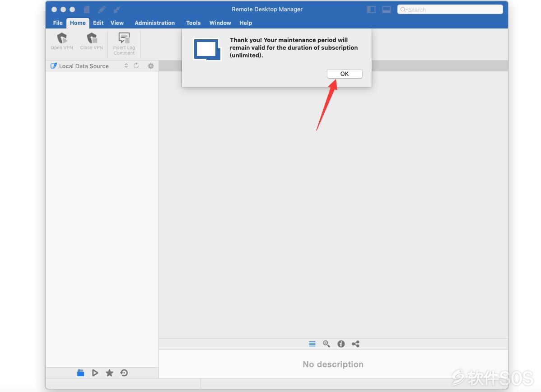The image size is (541, 392).
Task: Open the View ribbon tab
Action: [117, 23]
